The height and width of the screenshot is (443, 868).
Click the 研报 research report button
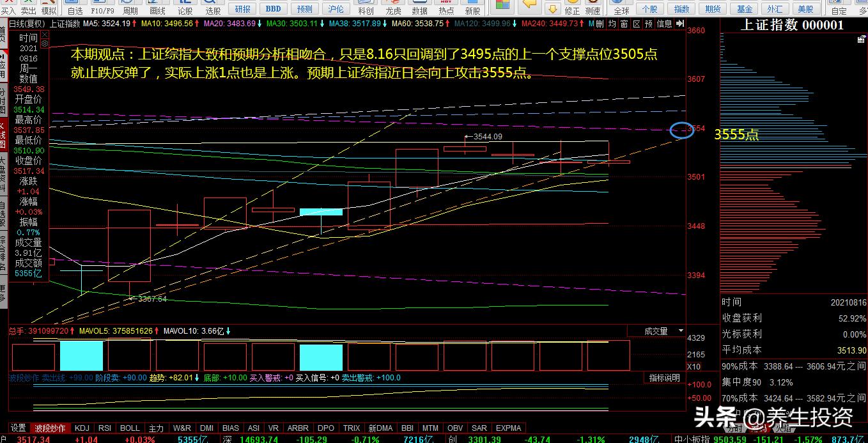point(243,8)
